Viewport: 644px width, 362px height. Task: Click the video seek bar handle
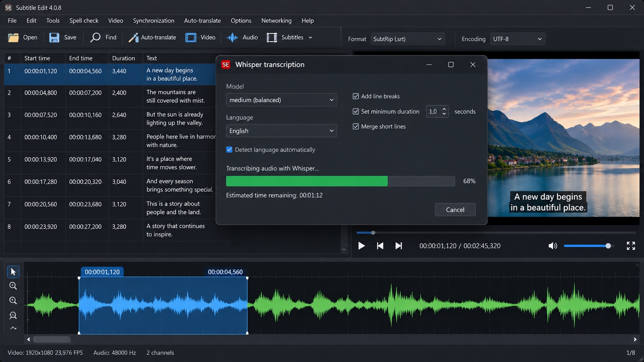[x=373, y=233]
